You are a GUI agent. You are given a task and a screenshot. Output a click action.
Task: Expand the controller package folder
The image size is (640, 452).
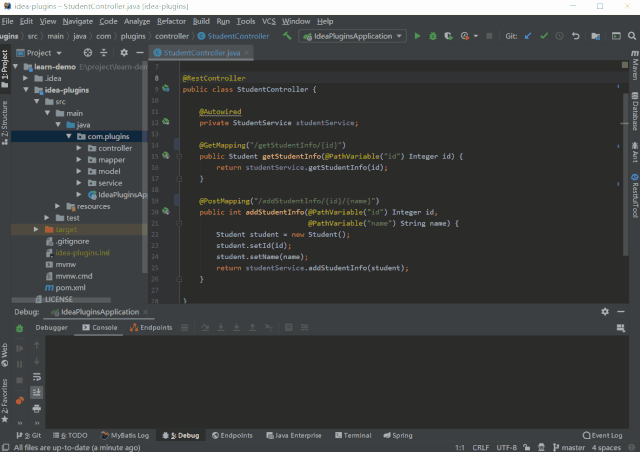[81, 148]
